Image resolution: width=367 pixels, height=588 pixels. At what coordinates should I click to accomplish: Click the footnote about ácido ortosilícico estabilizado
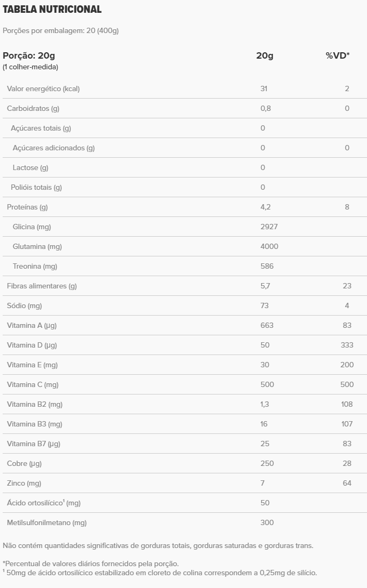tap(160, 573)
